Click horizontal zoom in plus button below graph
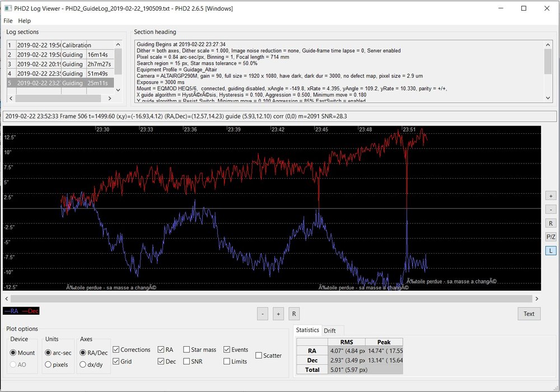The width and height of the screenshot is (560, 392). [x=278, y=314]
